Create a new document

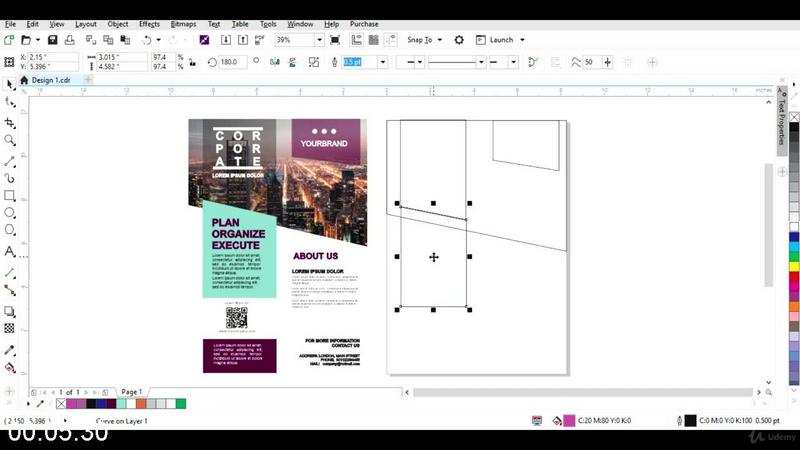pos(9,40)
